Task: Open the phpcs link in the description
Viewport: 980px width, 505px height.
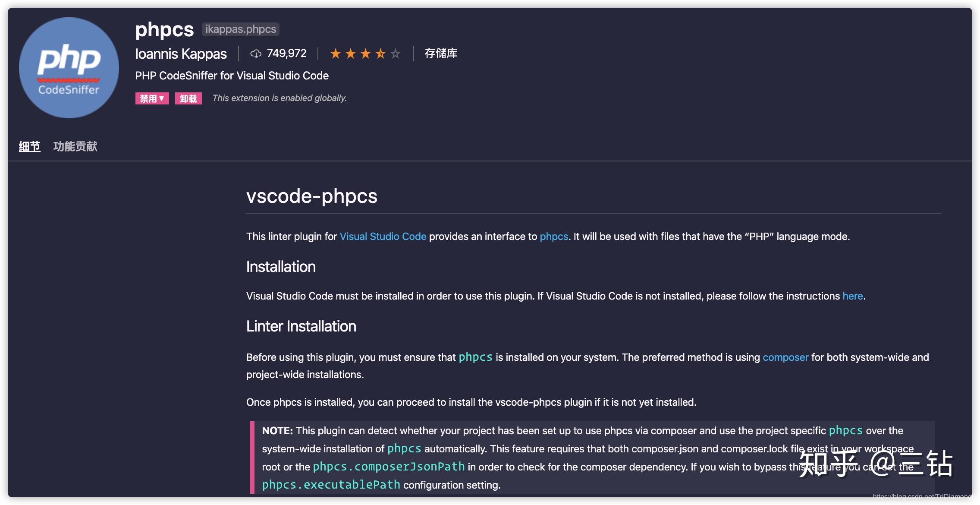Action: [553, 237]
